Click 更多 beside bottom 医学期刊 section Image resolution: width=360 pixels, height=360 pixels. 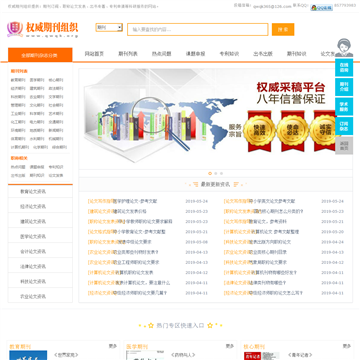pyautogui.click(x=230, y=346)
